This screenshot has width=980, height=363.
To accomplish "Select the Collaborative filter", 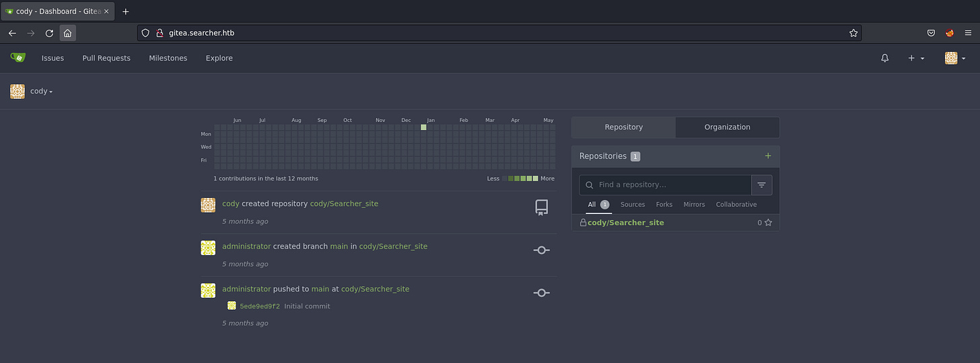I will (736, 205).
